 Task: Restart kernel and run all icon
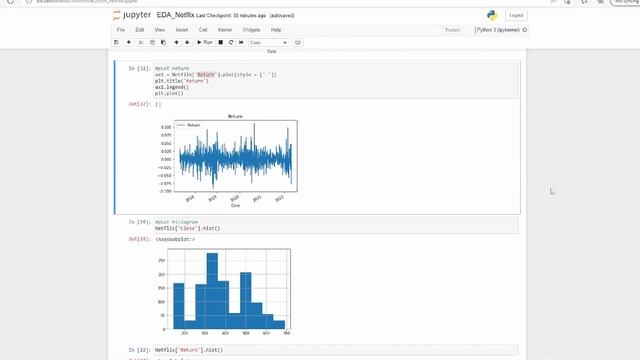(241, 42)
